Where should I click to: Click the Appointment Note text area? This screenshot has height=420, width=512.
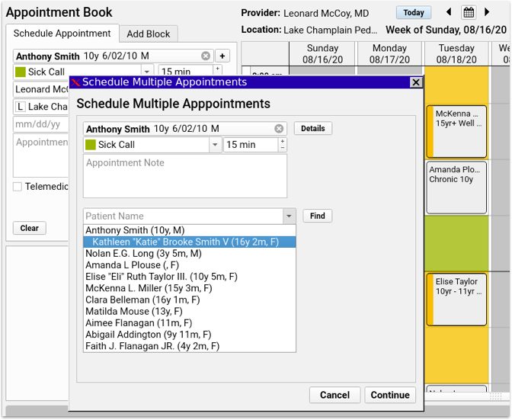[x=185, y=176]
